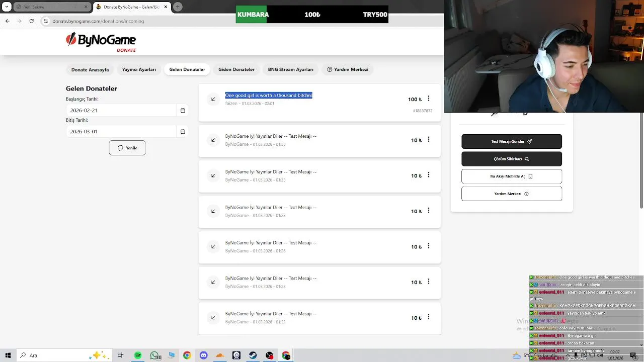Open WhatsApp from the taskbar
Viewport: 644px width, 362px height.
(x=155, y=355)
